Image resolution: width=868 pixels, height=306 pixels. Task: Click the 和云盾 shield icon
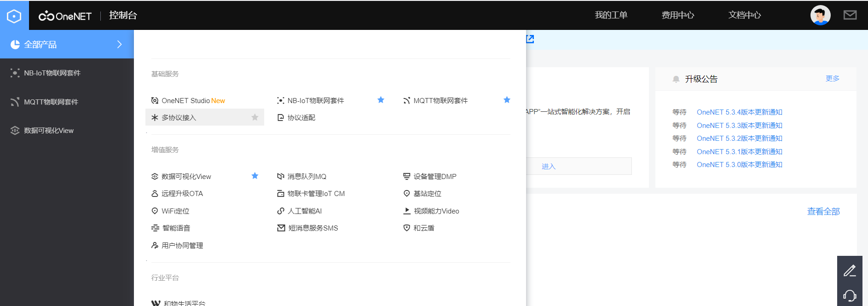[x=407, y=228]
